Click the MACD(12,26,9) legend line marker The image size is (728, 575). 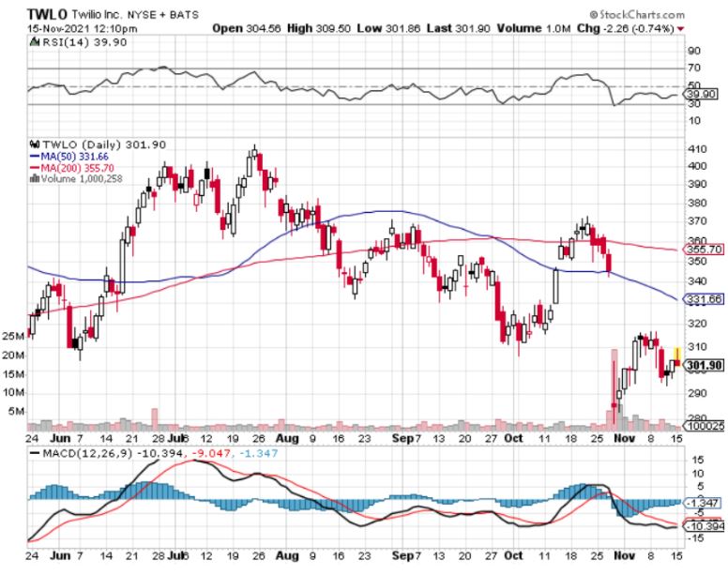pos(35,452)
